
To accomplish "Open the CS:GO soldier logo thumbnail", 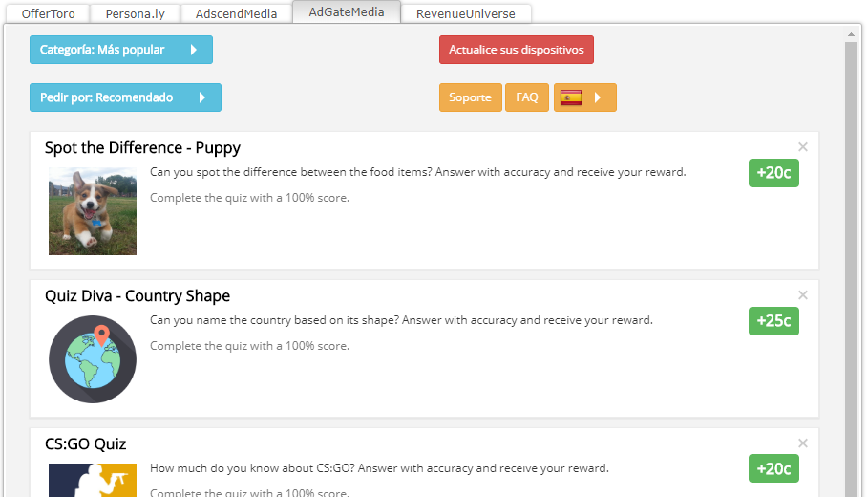I will point(93,481).
